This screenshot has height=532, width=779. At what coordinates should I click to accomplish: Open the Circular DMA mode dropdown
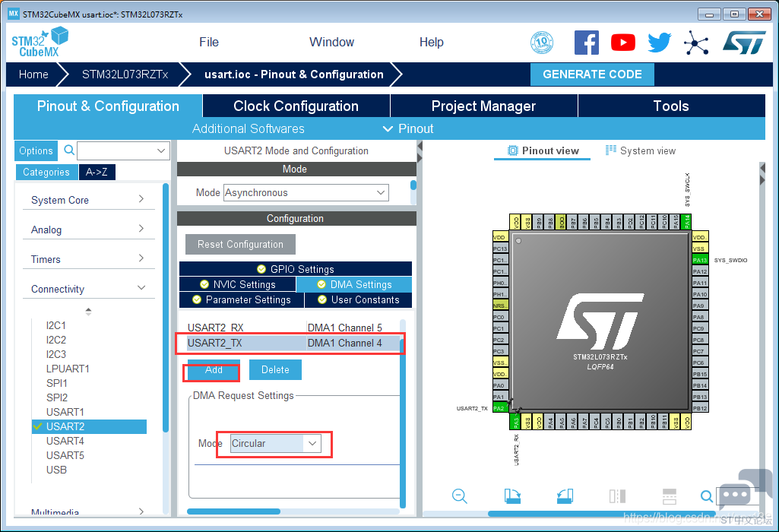[276, 443]
